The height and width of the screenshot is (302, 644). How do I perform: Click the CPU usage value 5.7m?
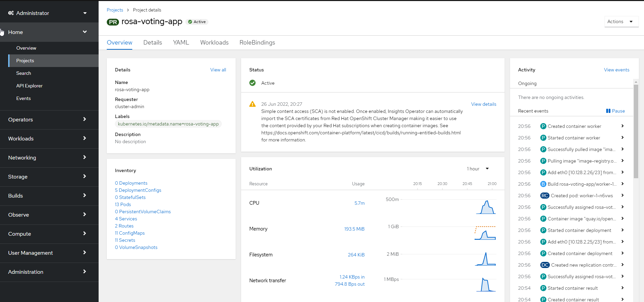point(359,203)
